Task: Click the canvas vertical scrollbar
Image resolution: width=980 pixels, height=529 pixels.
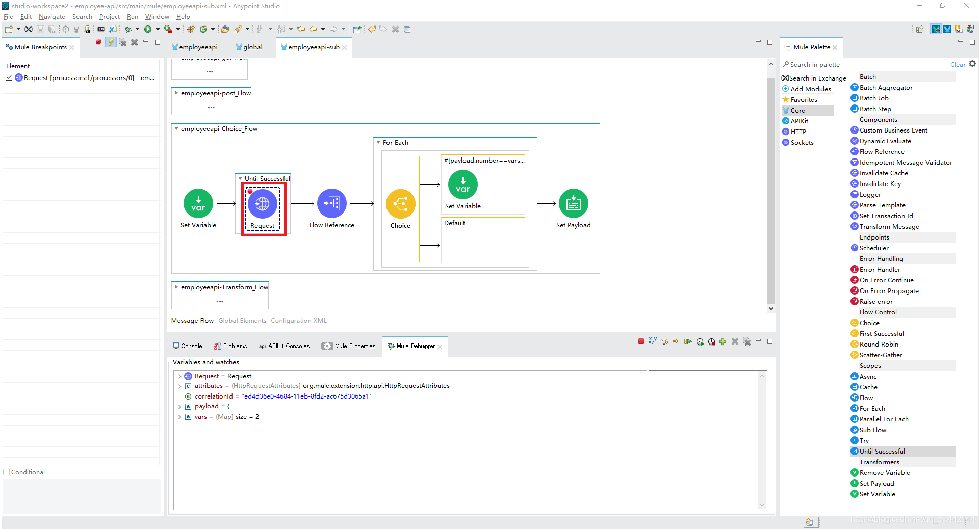Action: click(771, 191)
